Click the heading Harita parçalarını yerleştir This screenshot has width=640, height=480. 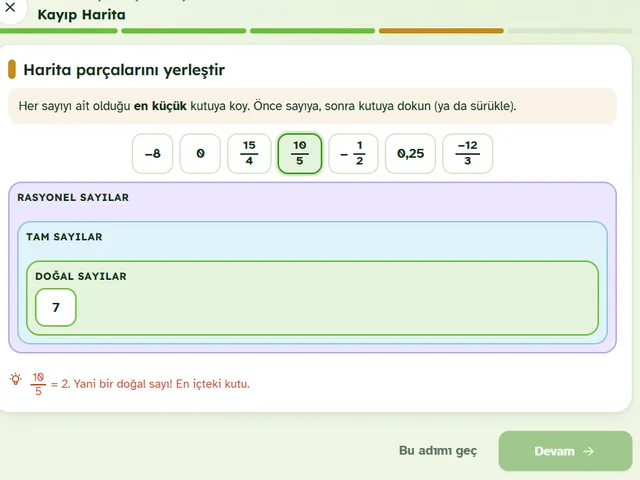124,70
